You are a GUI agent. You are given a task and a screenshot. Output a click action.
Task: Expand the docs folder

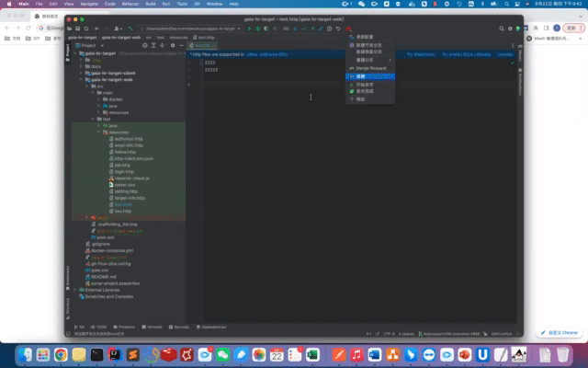(x=81, y=66)
